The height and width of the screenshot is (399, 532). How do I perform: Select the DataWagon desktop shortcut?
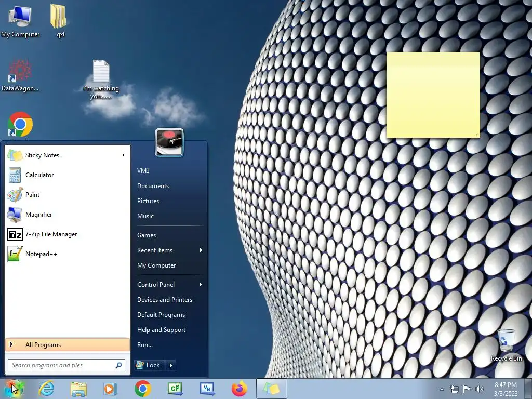pyautogui.click(x=20, y=76)
